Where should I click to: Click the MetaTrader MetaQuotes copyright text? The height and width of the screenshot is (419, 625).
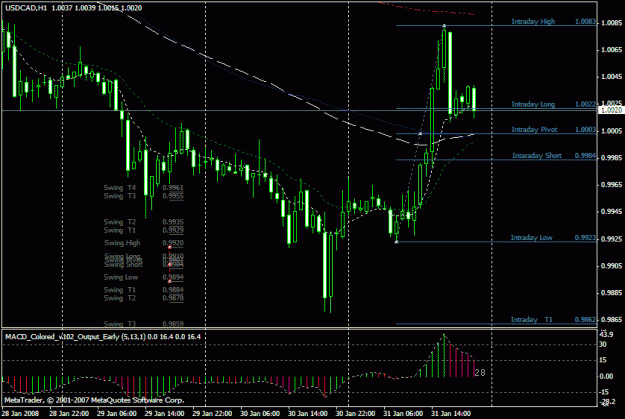coord(94,400)
